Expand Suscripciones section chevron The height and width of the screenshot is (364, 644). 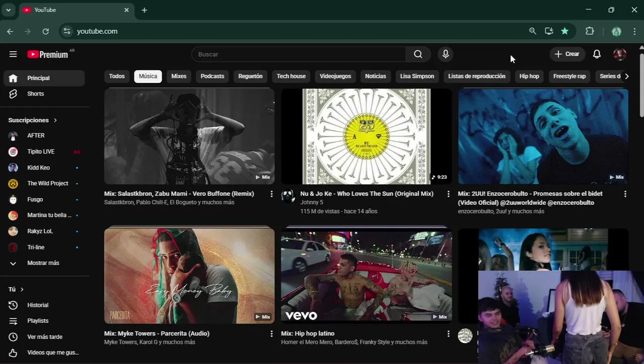pyautogui.click(x=55, y=120)
